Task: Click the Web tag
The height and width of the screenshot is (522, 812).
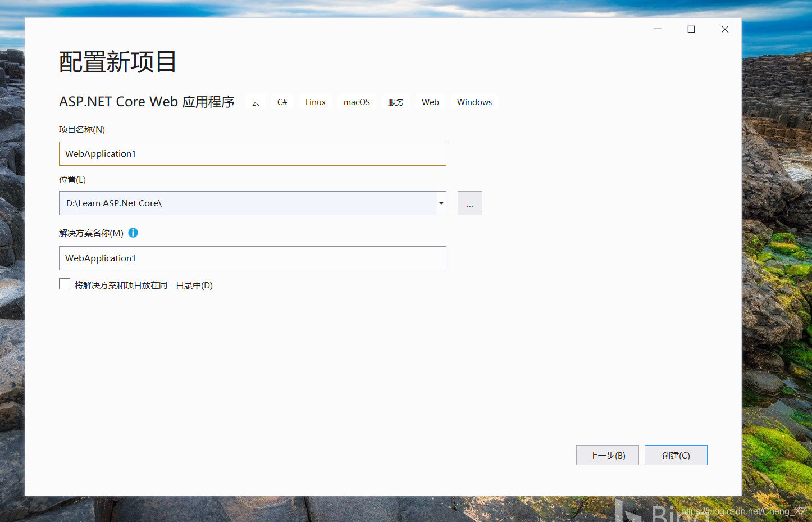Action: click(x=430, y=102)
